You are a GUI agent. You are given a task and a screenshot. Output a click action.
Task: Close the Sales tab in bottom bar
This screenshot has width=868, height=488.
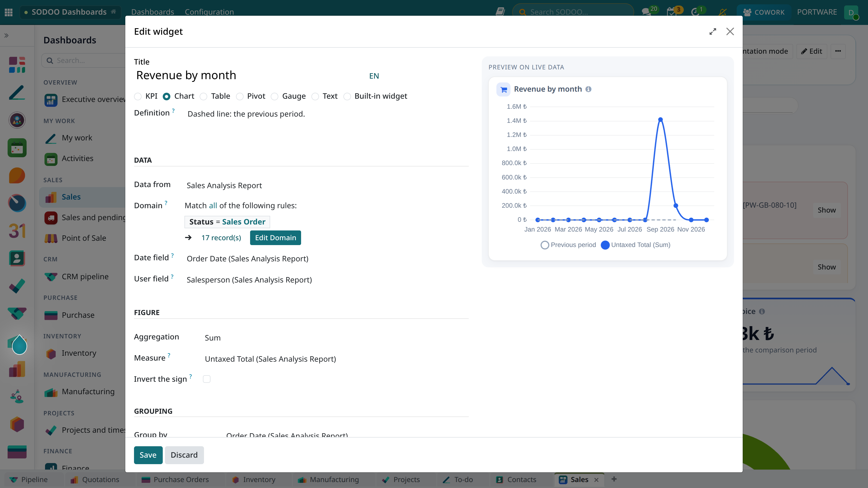pyautogui.click(x=596, y=480)
